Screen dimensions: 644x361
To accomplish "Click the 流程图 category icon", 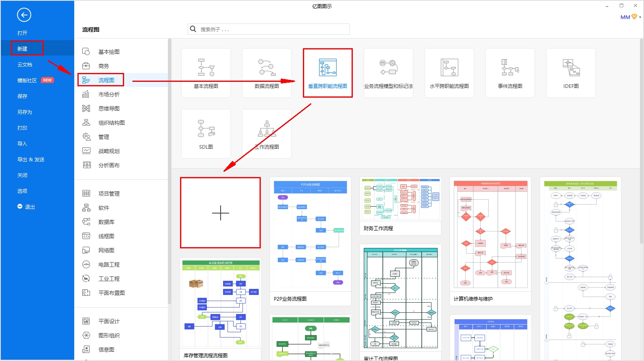I will pyautogui.click(x=86, y=80).
